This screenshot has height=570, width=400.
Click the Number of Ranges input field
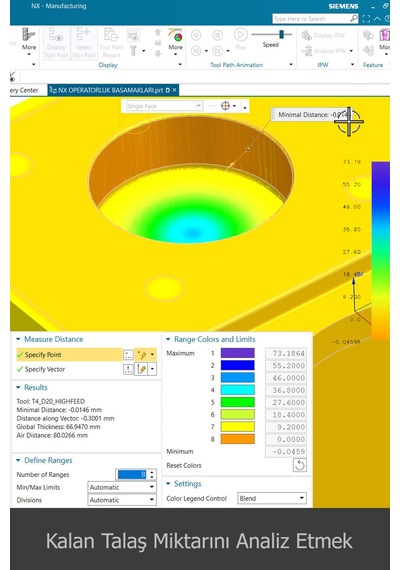tap(132, 474)
